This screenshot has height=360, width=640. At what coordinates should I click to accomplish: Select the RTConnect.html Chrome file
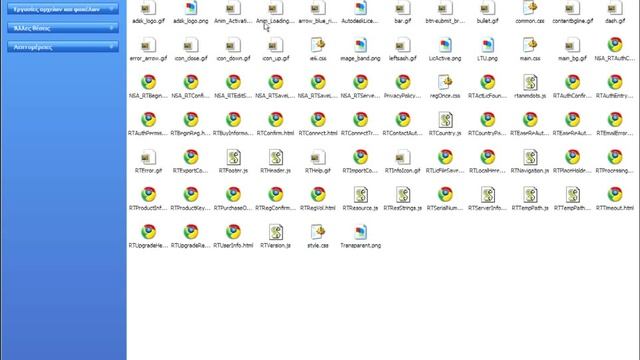(x=318, y=120)
